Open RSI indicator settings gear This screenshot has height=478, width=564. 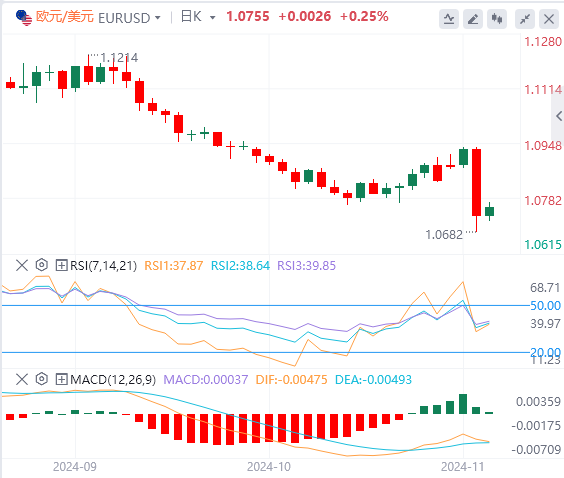(42, 265)
